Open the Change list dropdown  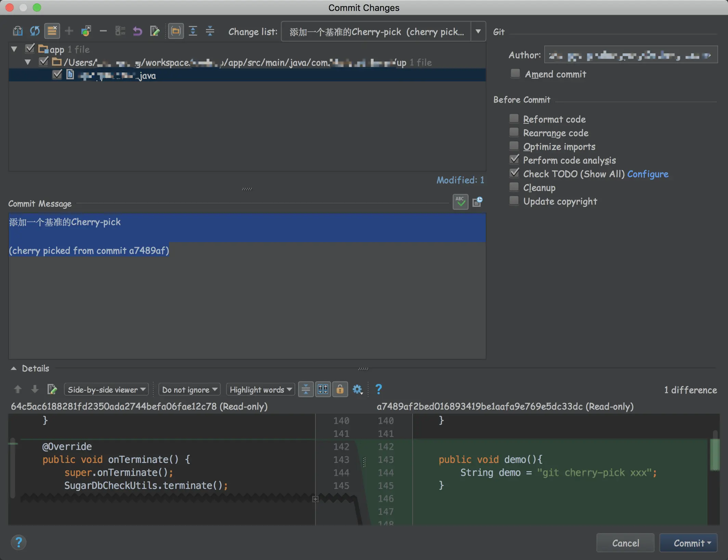click(478, 31)
